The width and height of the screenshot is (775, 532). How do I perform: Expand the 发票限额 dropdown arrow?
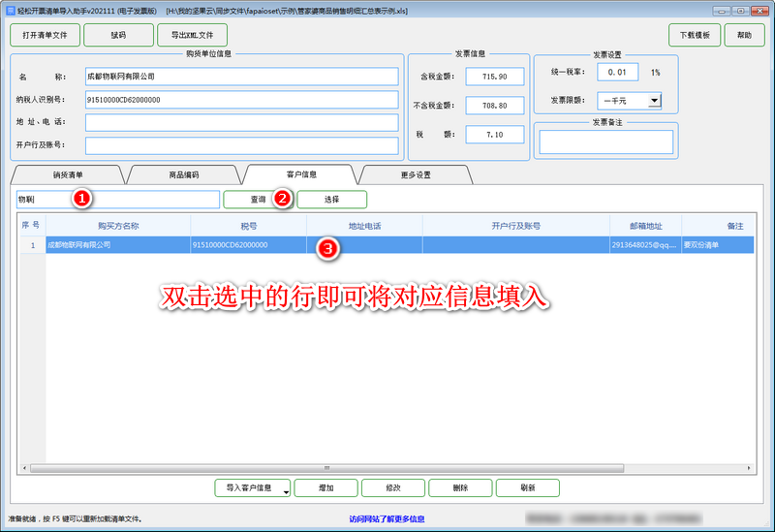coord(654,101)
